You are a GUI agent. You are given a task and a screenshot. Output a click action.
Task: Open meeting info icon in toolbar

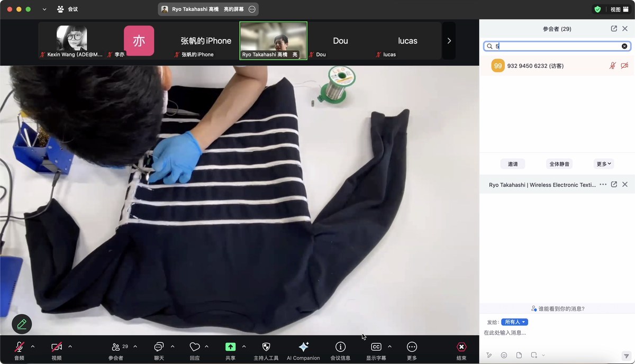click(x=340, y=347)
